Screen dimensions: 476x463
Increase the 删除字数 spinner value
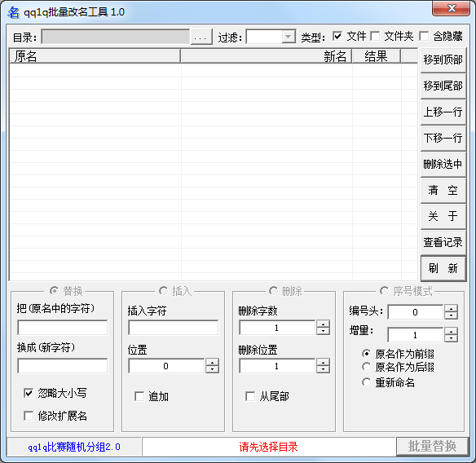coord(323,324)
